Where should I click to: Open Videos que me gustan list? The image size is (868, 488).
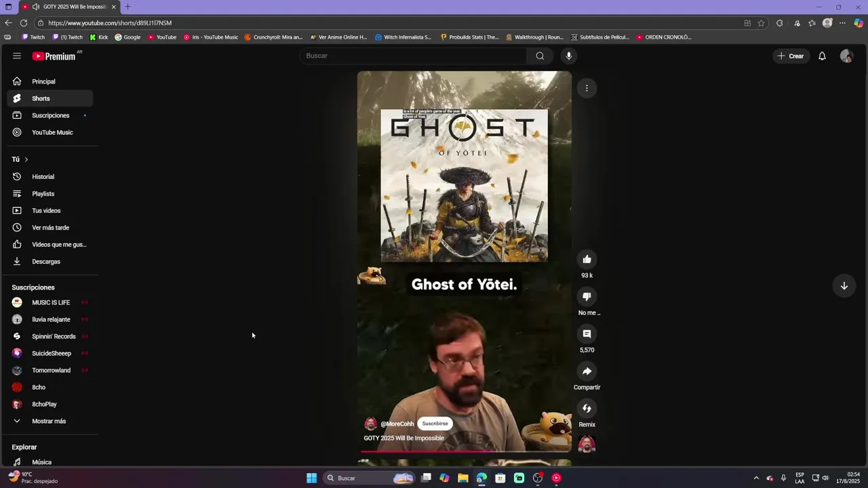tap(50, 245)
